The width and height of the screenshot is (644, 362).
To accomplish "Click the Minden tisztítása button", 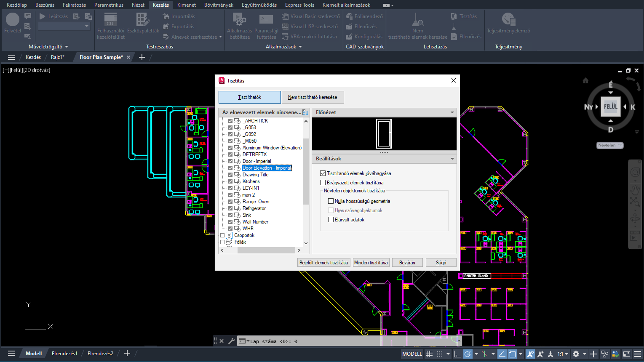I will pyautogui.click(x=371, y=263).
